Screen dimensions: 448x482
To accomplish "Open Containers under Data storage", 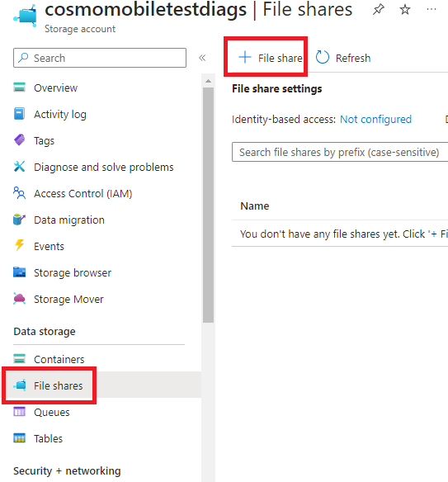I will coord(59,359).
